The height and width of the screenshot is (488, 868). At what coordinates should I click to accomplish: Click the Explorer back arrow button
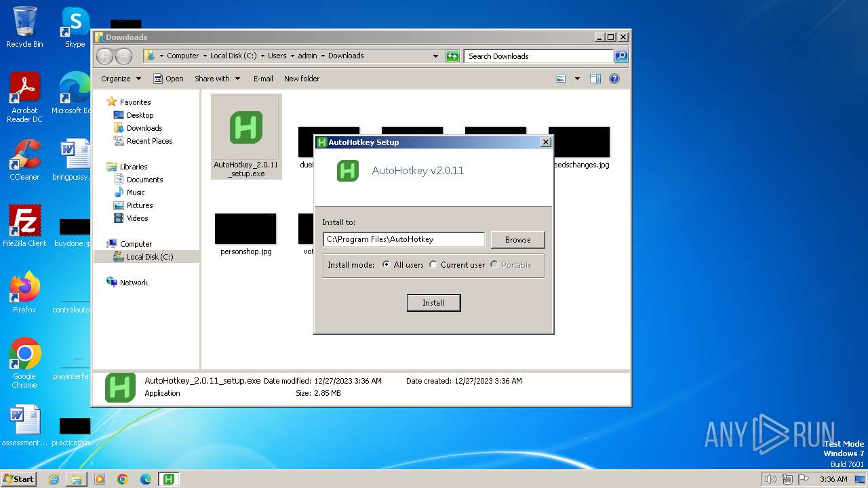[x=105, y=56]
